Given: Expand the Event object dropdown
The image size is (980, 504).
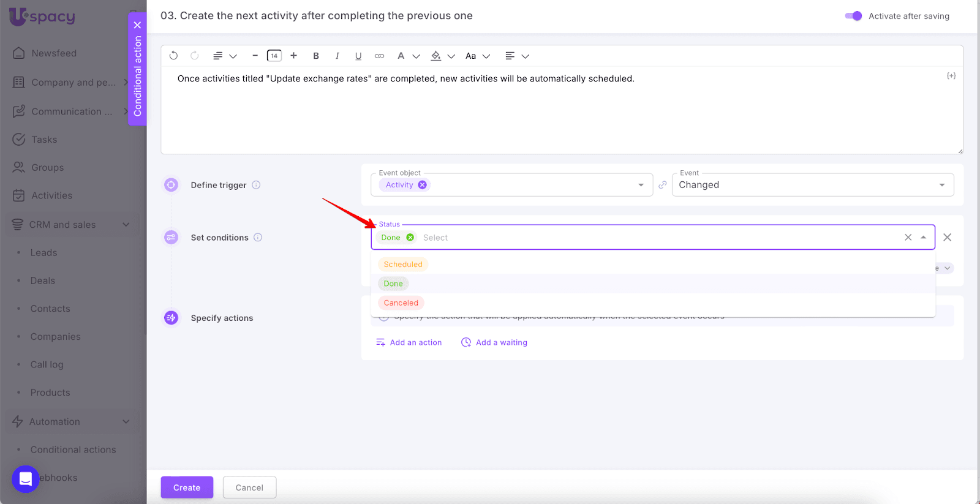Looking at the screenshot, I should pyautogui.click(x=641, y=185).
